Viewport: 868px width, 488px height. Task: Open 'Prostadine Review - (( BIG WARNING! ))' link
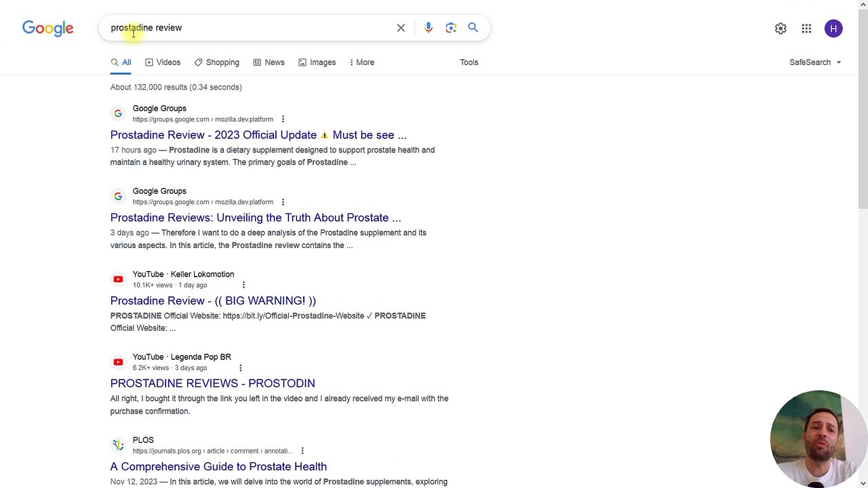213,300
